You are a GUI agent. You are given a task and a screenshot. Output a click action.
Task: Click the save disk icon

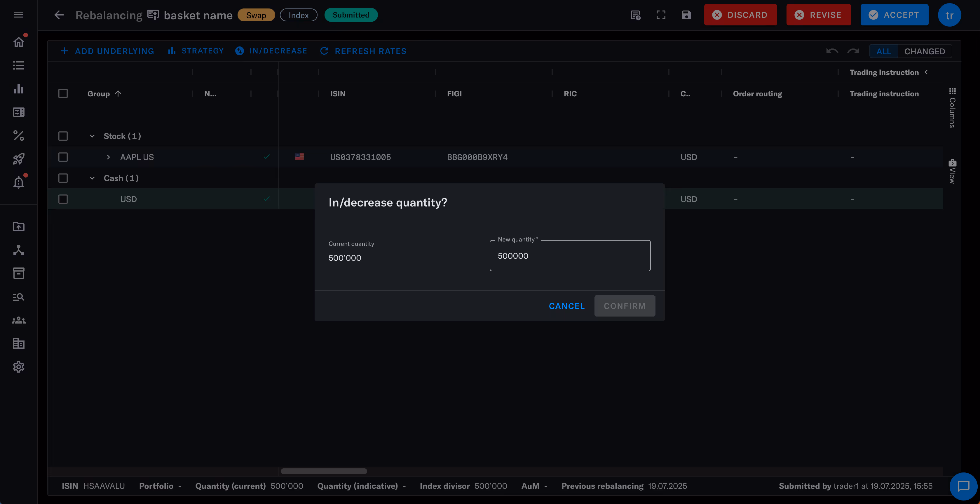(x=686, y=15)
